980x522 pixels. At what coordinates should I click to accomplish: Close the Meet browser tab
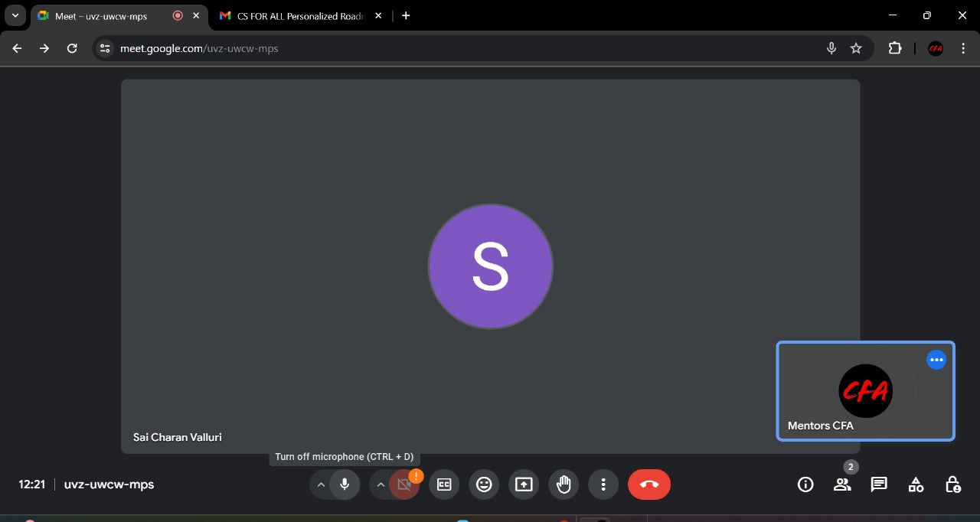[197, 15]
